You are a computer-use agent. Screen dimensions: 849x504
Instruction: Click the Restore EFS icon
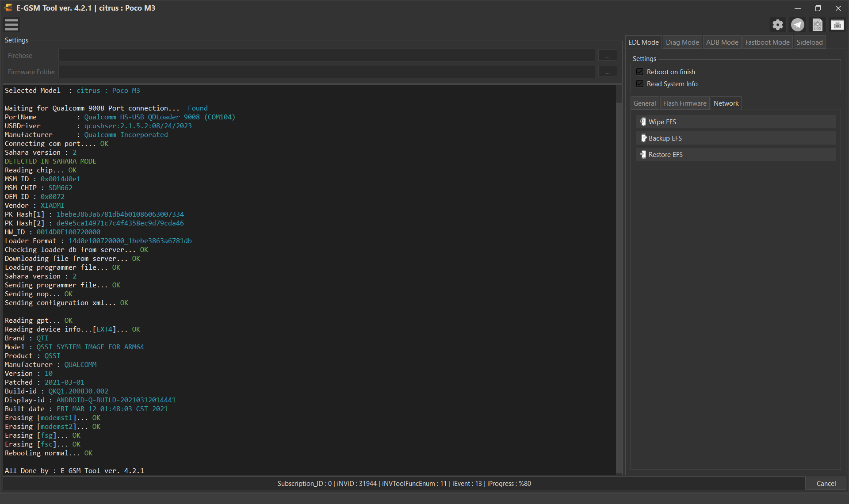643,154
